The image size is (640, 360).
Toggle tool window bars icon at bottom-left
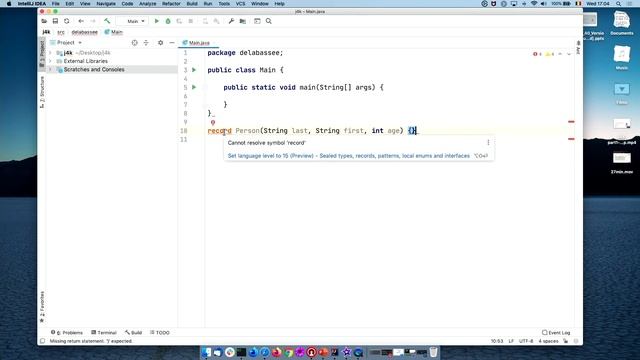coord(42,341)
